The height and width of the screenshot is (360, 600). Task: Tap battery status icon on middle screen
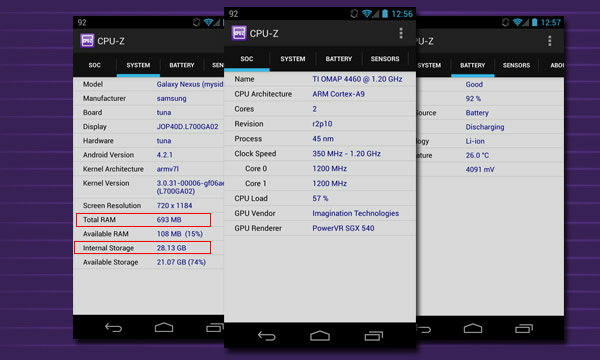[385, 14]
